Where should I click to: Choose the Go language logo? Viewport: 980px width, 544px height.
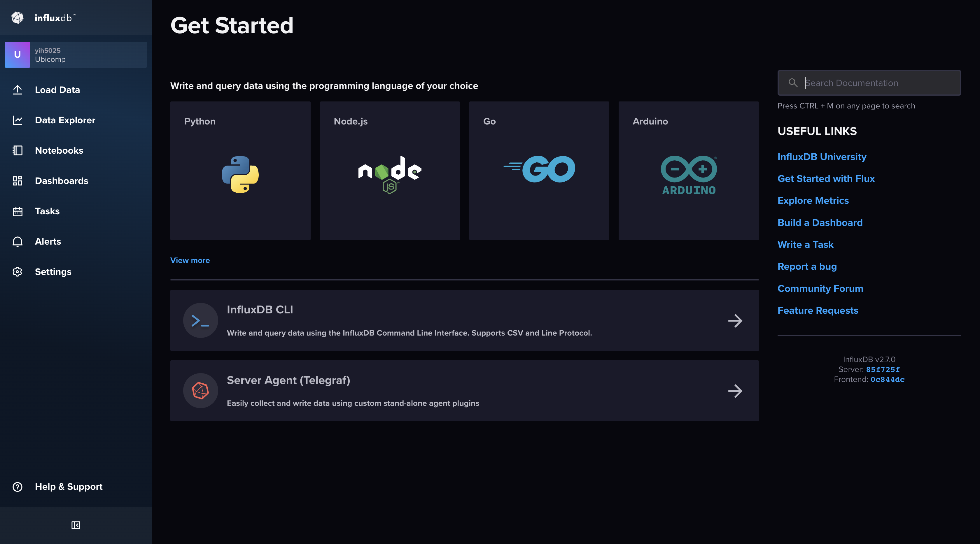click(x=539, y=169)
